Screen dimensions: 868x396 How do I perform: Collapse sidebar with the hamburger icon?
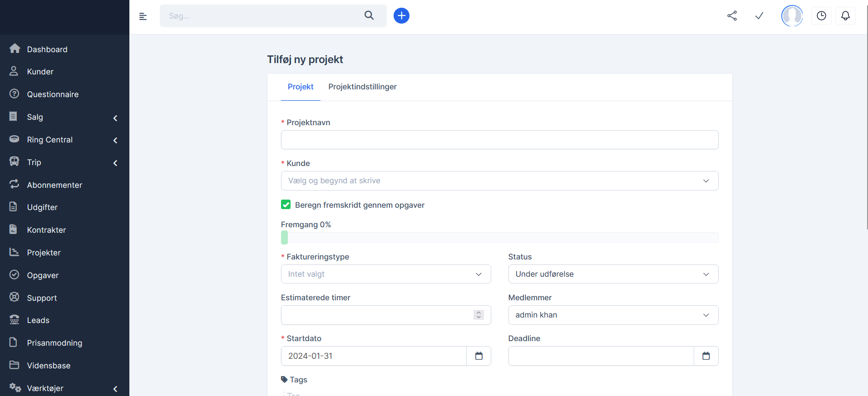(x=143, y=16)
